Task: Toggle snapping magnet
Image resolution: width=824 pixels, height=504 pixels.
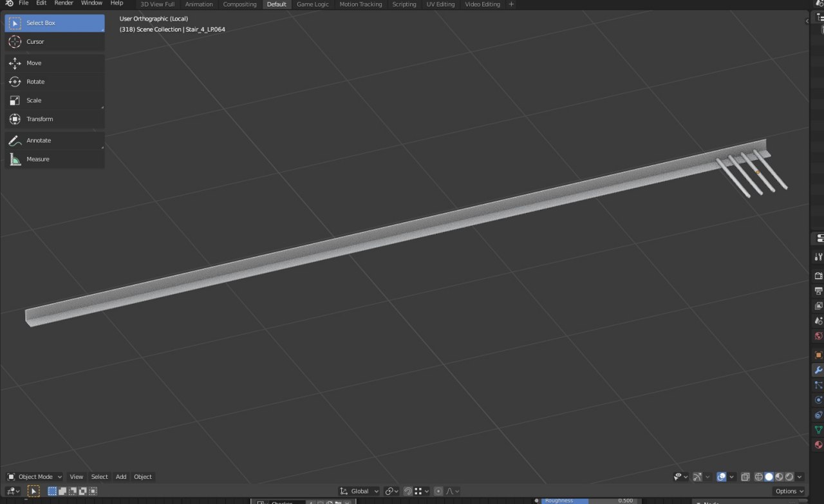Action: 407,491
